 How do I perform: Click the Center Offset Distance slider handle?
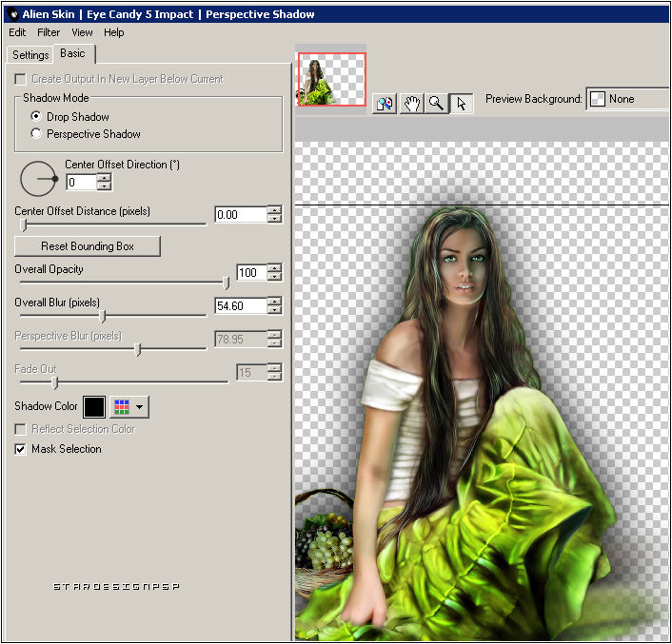click(x=24, y=224)
